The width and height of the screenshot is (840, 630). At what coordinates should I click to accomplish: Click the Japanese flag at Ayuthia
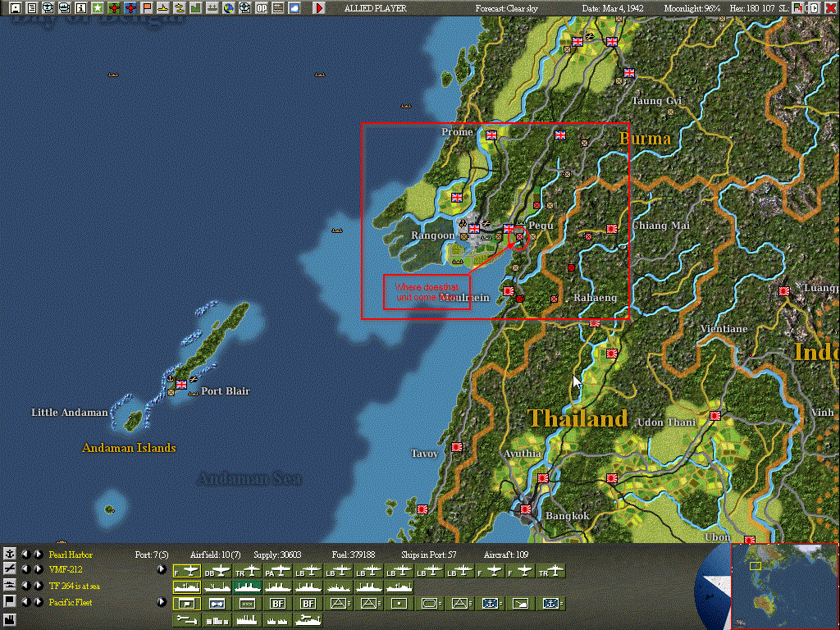tap(543, 478)
